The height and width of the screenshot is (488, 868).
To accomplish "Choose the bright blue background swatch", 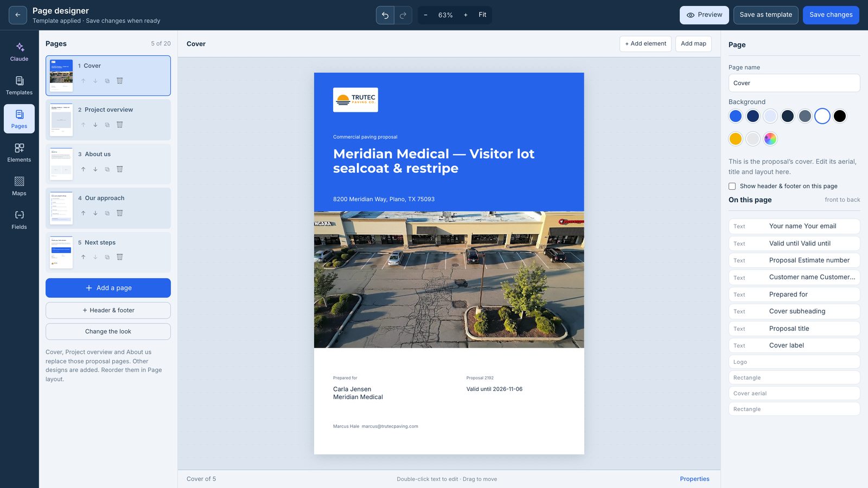I will pyautogui.click(x=736, y=116).
